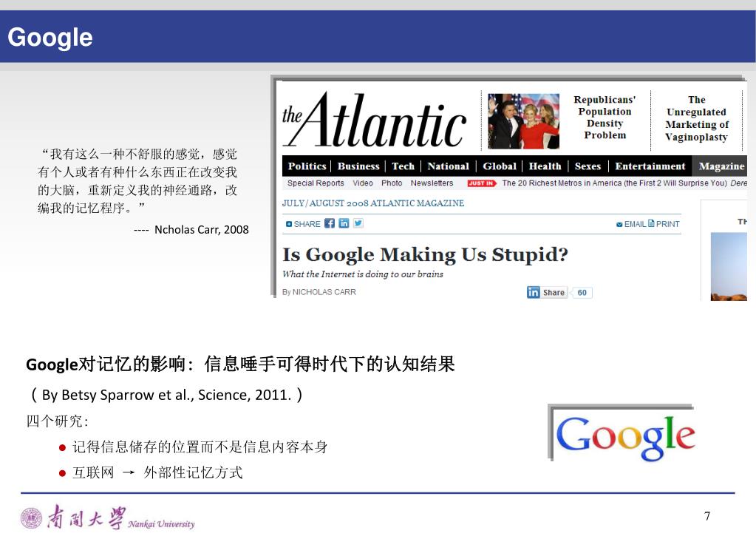Open the Global section
756x536 pixels.
pos(500,166)
